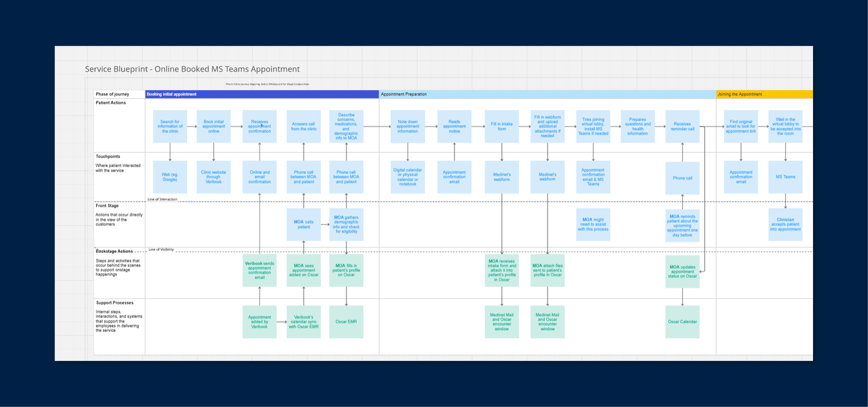Click the "Veribook sends appointment confirmation email" box
This screenshot has width=868, height=407.
259,270
